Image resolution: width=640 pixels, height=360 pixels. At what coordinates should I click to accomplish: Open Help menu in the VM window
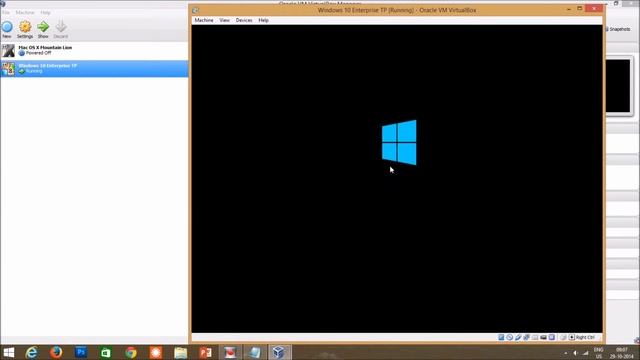tap(264, 20)
